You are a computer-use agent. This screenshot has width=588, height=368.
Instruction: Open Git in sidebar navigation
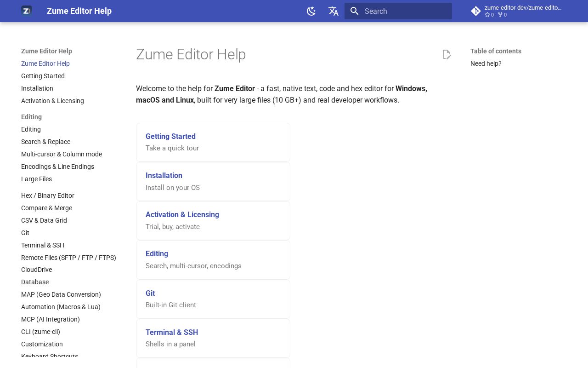click(x=25, y=233)
